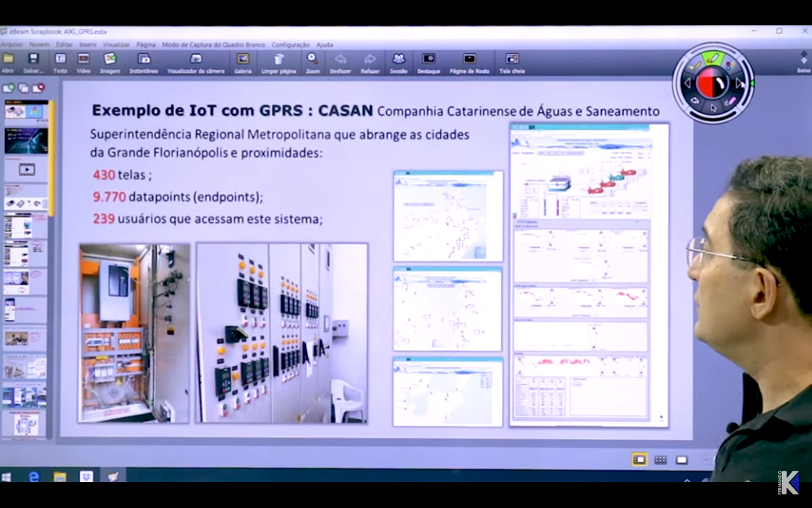Open the video page thumbnail
The height and width of the screenshot is (508, 812).
27,169
